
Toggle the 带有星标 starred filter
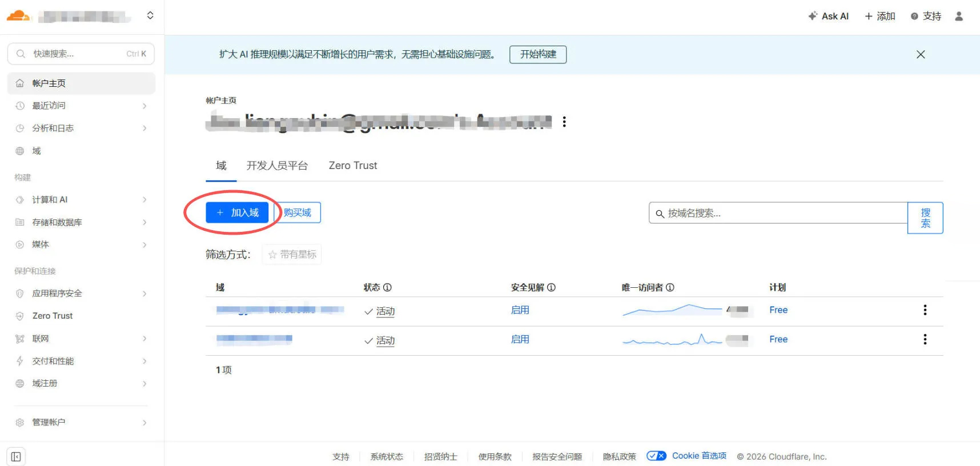tap(292, 255)
